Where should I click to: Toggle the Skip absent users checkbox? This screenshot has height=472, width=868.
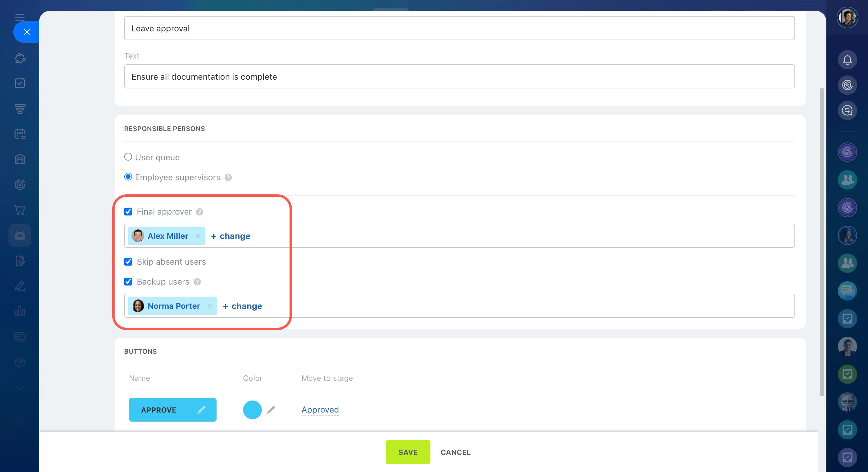[x=128, y=262]
